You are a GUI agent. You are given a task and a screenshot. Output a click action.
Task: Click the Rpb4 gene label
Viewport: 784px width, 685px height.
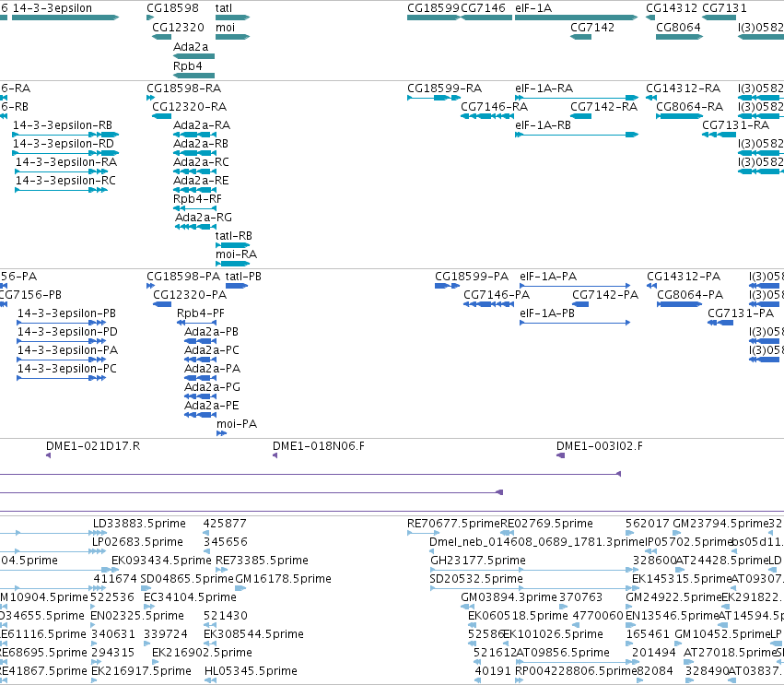point(188,65)
